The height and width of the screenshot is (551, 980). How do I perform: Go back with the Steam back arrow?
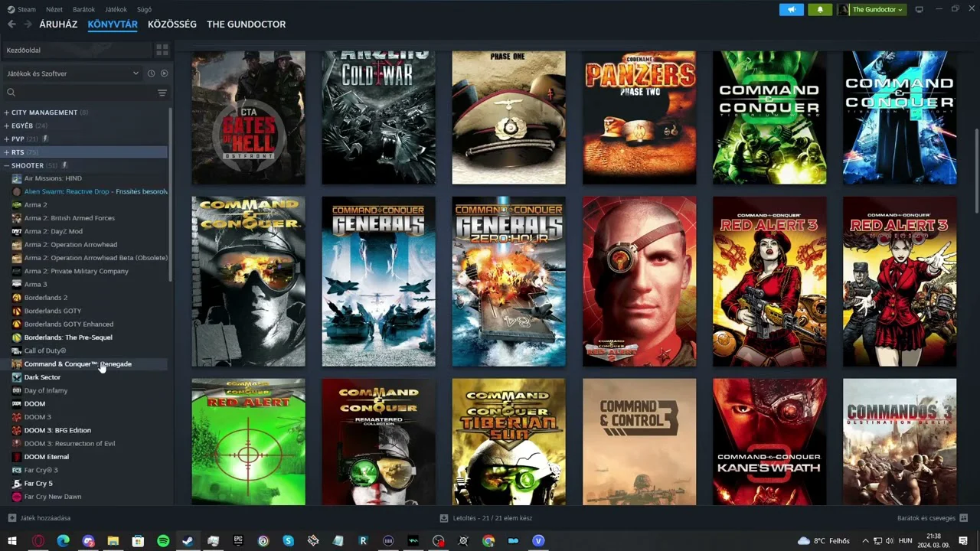[11, 24]
